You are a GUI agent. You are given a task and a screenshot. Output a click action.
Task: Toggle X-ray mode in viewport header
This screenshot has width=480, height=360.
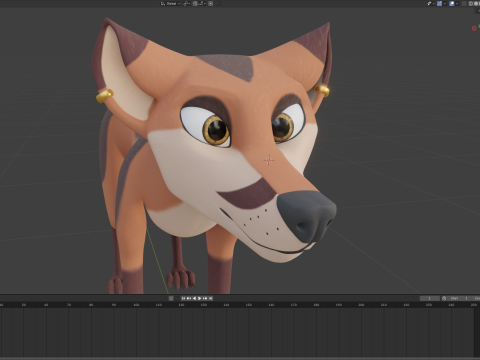pos(464,3)
